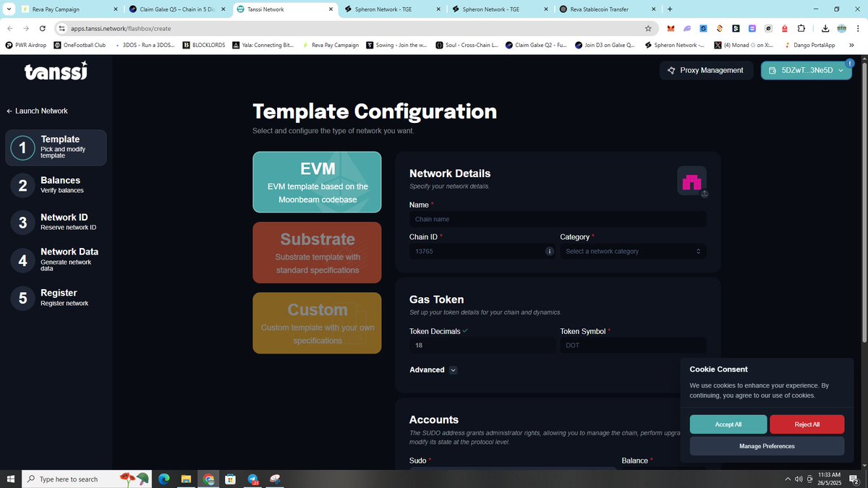Go back via Launch Network link
The image size is (868, 488).
tap(37, 111)
